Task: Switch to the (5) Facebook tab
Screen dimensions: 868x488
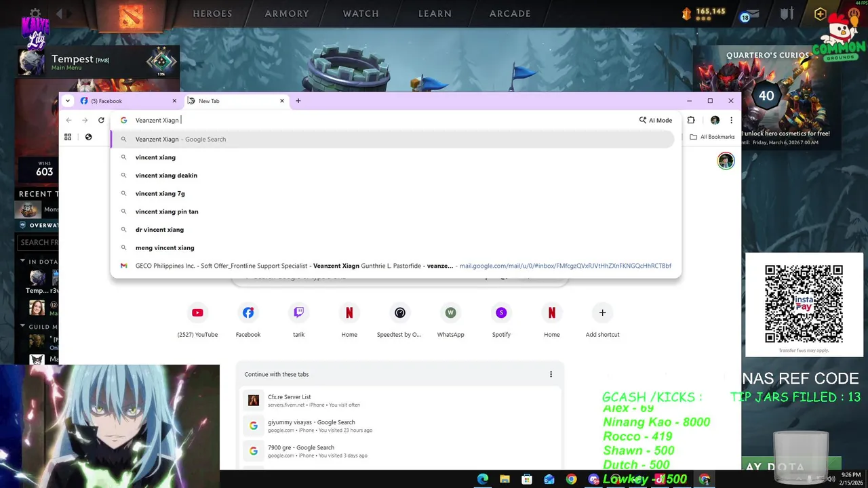Action: click(129, 101)
